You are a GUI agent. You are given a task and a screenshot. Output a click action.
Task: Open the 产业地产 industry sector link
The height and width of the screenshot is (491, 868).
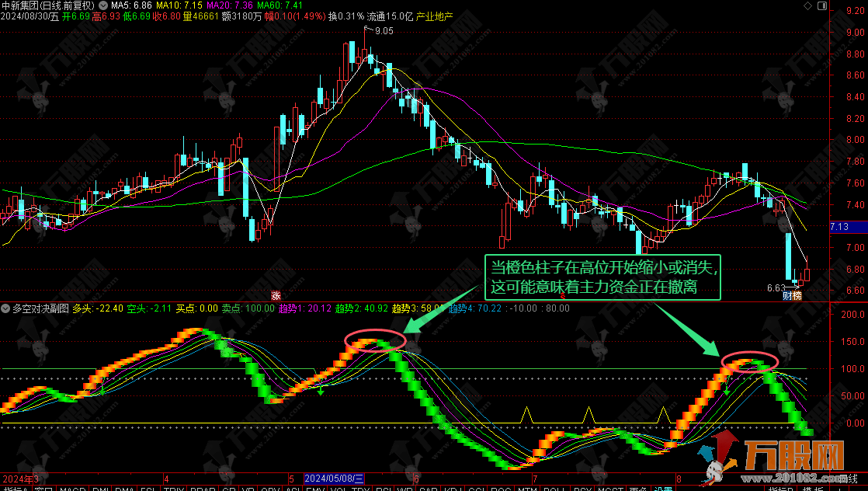[435, 16]
